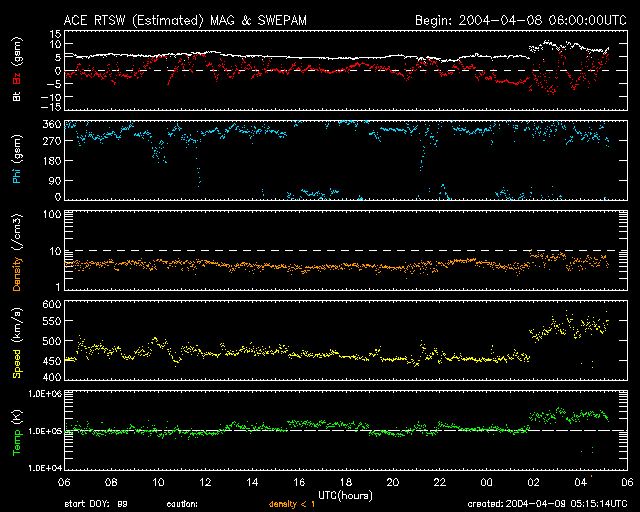Select hour 02 on the time axis
Screen dimensions: 640x512
pos(532,482)
